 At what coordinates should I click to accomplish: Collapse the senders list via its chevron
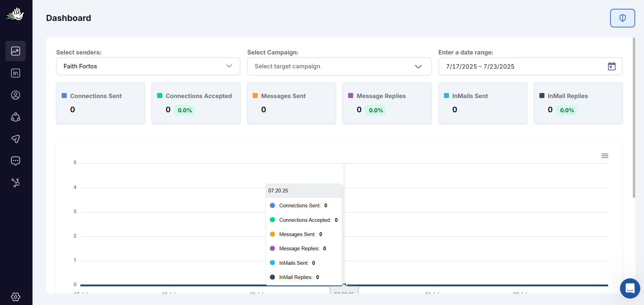(x=229, y=66)
